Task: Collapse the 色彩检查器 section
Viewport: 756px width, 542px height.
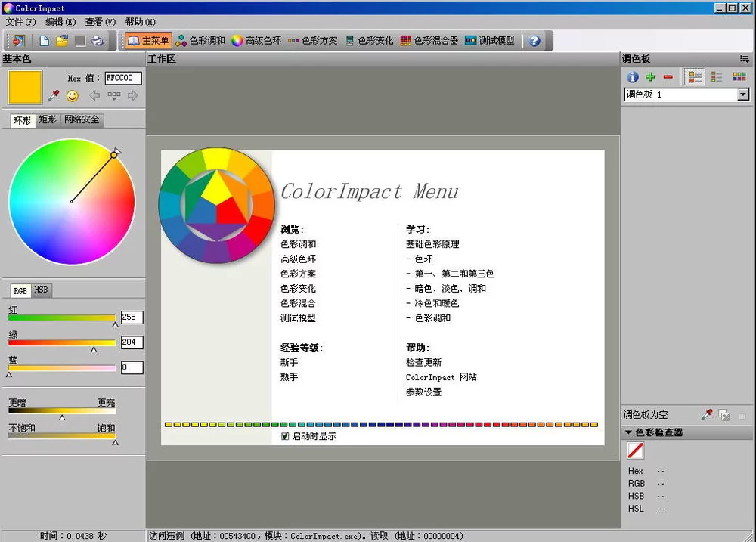Action: pos(628,432)
